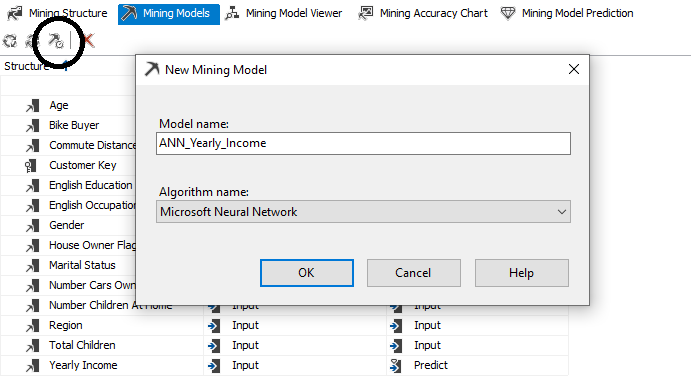Select the House Owner Flag row
Viewport: 691px width, 379px height.
tap(68, 245)
